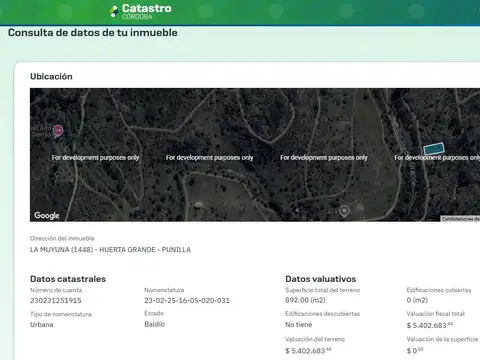The width and height of the screenshot is (480, 360).
Task: Click the Consulta de datos de tu inmueble heading
Action: point(93,33)
